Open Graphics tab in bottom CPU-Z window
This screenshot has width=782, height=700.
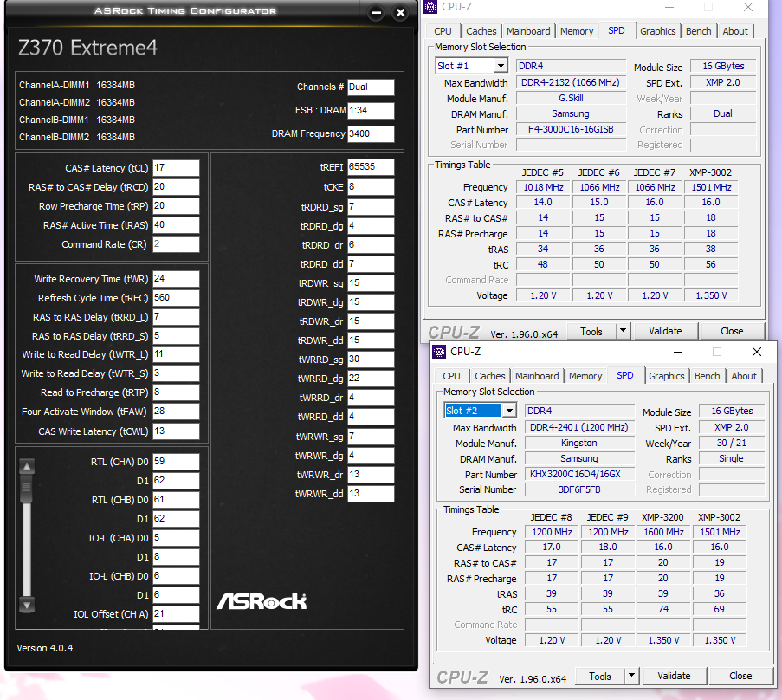click(x=666, y=376)
